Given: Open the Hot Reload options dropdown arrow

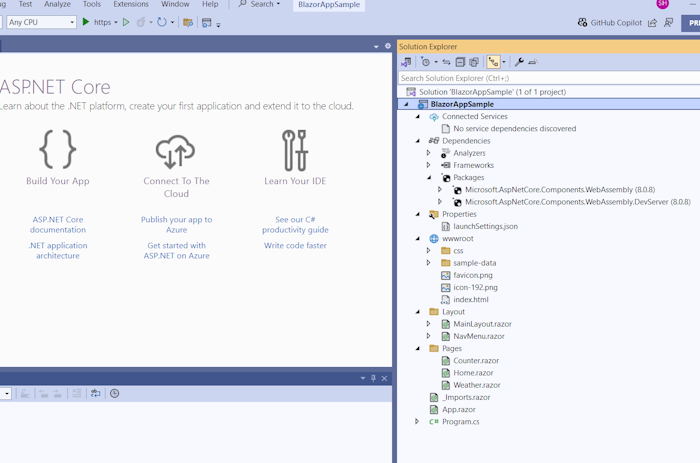Looking at the screenshot, I should [x=151, y=22].
